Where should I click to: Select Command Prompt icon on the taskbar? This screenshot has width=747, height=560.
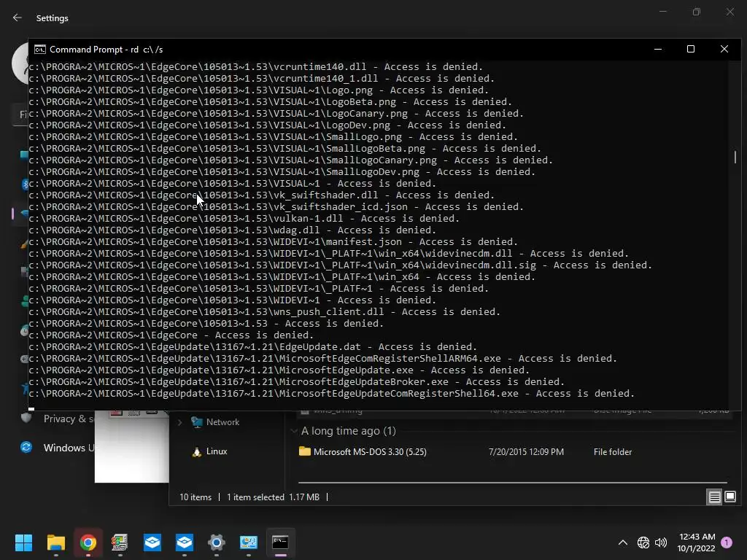280,542
